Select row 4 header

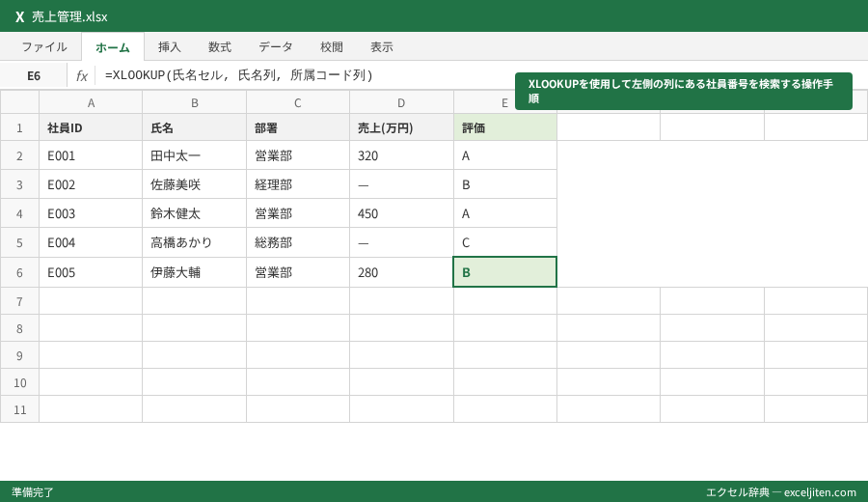point(19,213)
